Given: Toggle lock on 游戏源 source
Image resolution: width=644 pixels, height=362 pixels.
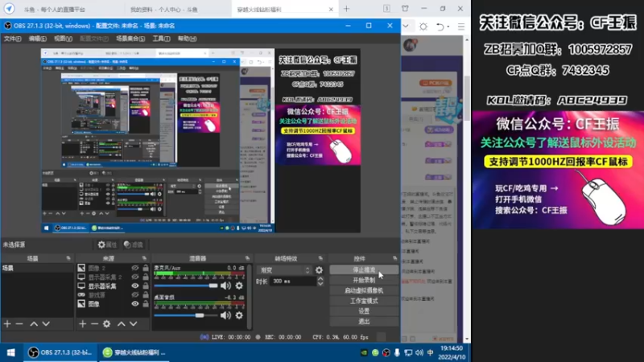Looking at the screenshot, I should click(x=146, y=294).
